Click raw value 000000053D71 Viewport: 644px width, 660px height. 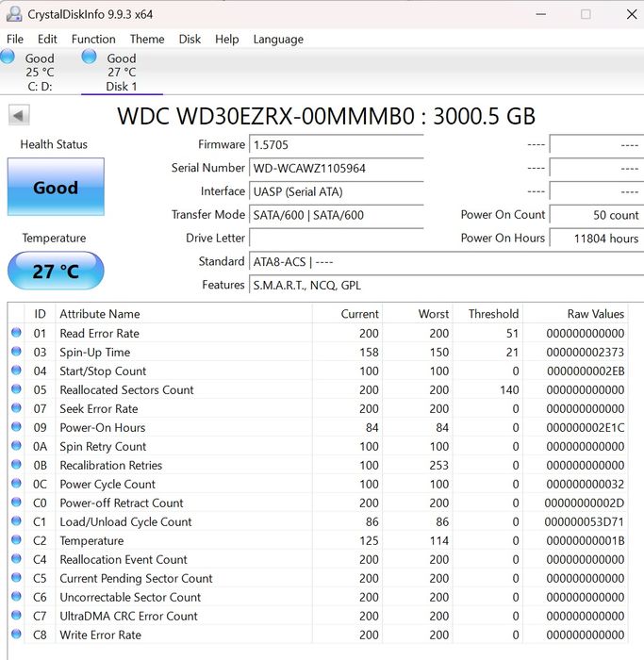point(584,522)
